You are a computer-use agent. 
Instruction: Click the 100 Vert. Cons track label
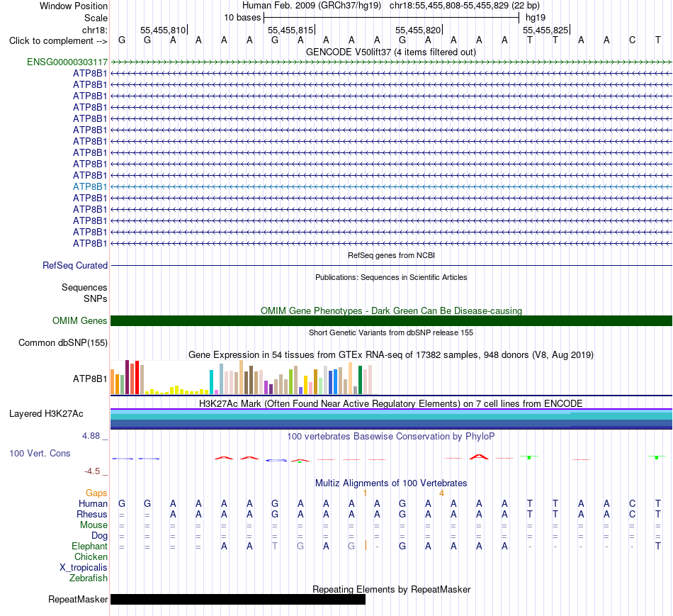[40, 453]
